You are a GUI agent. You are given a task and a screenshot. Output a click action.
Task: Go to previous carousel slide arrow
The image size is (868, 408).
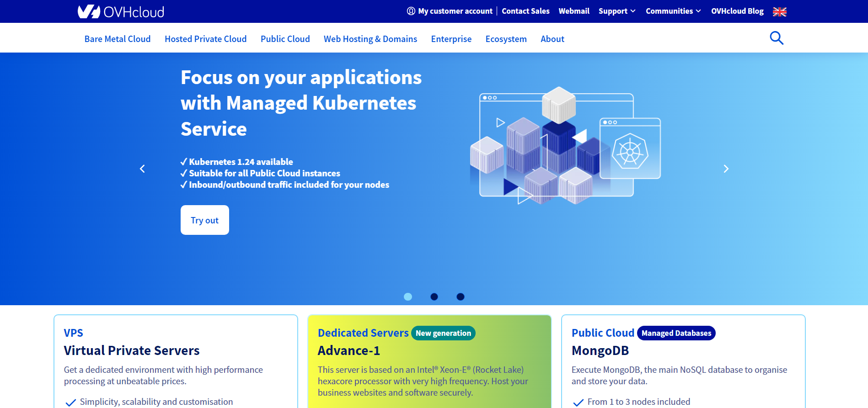[x=142, y=169]
